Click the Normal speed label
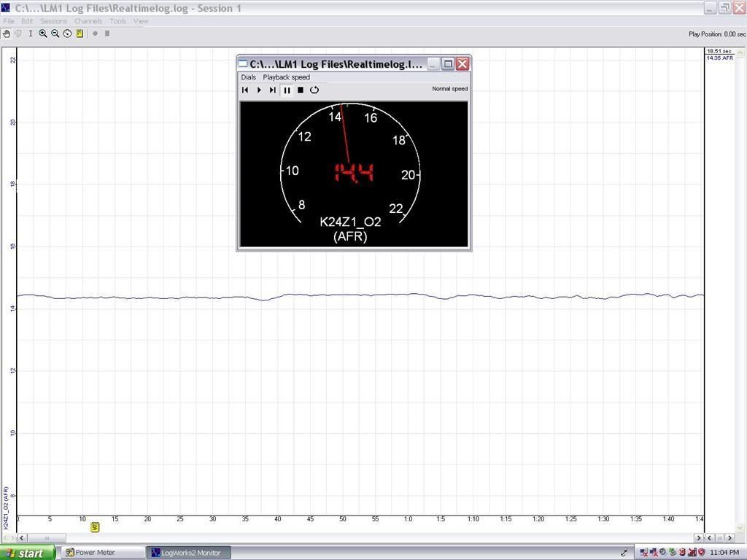This screenshot has height=560, width=747. coord(449,88)
